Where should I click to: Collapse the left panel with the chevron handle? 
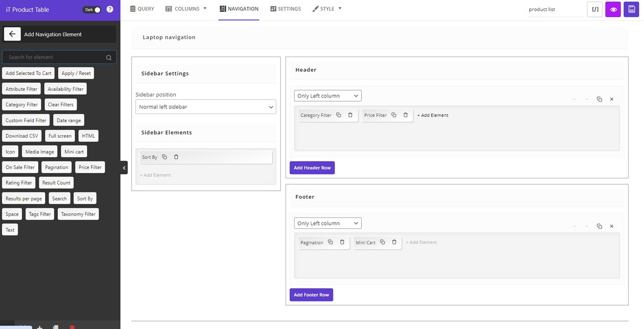pos(124,168)
